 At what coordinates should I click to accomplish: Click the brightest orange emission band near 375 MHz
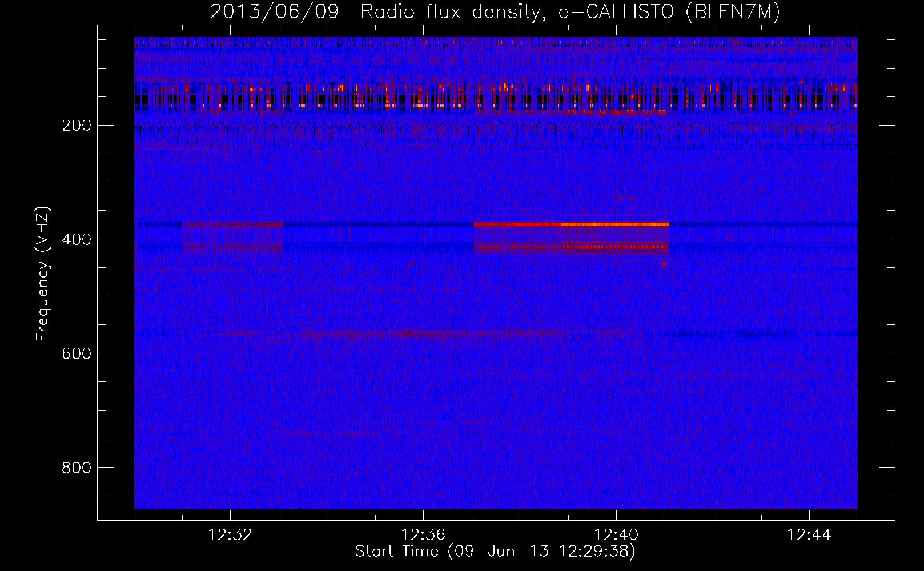coord(615,224)
